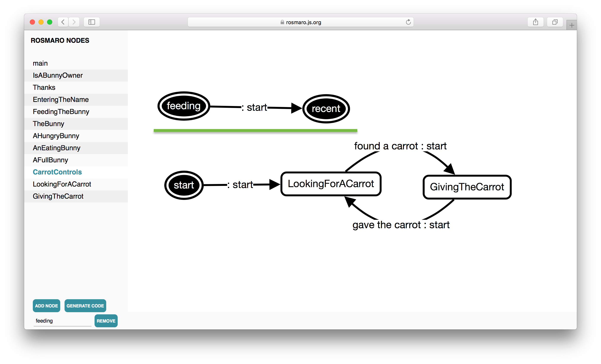Select the IsABunnyOwner node
This screenshot has height=364, width=601.
(x=76, y=75)
